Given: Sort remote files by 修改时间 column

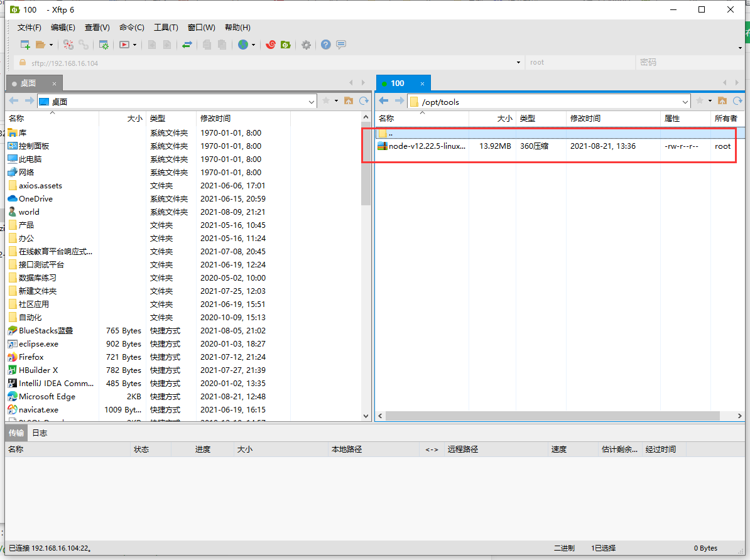Looking at the screenshot, I should click(x=612, y=119).
